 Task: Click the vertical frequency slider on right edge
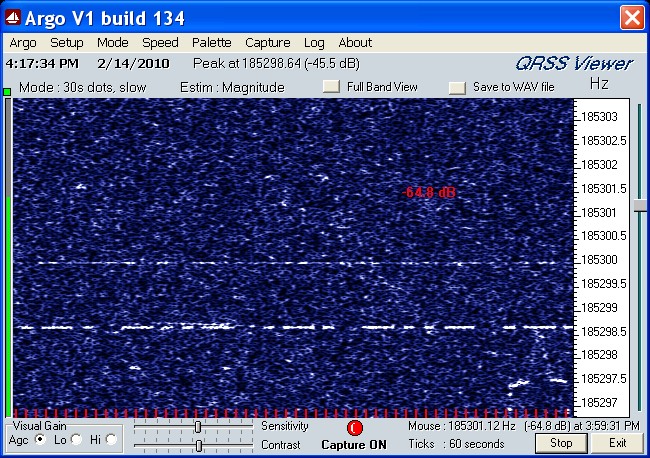(x=641, y=206)
